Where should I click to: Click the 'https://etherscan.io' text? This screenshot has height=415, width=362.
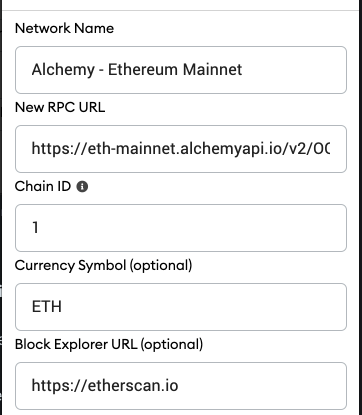[x=105, y=386]
